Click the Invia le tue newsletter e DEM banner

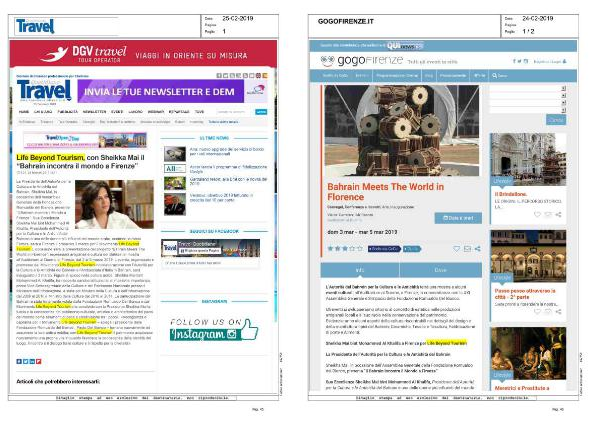pyautogui.click(x=172, y=91)
